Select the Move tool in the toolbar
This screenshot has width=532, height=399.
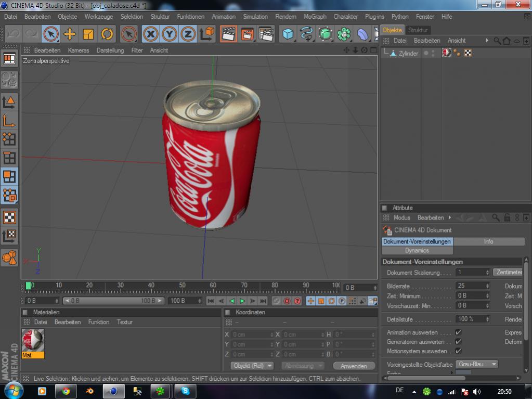(x=70, y=34)
